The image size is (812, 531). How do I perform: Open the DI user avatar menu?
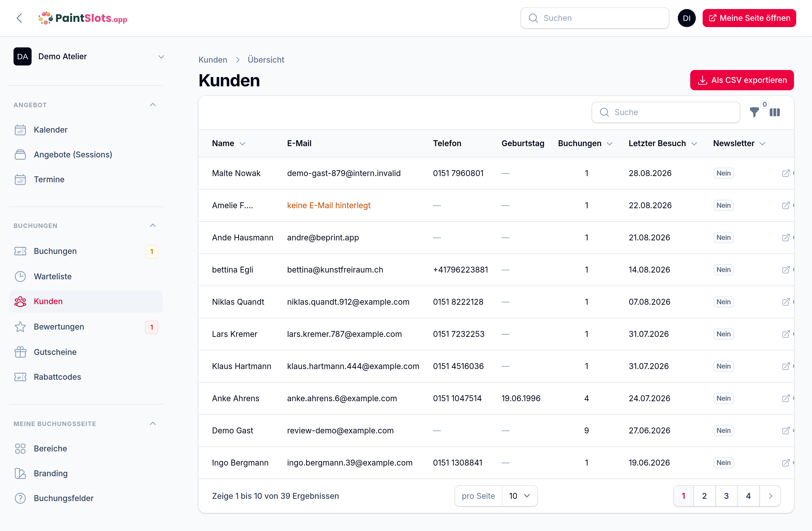[687, 18]
